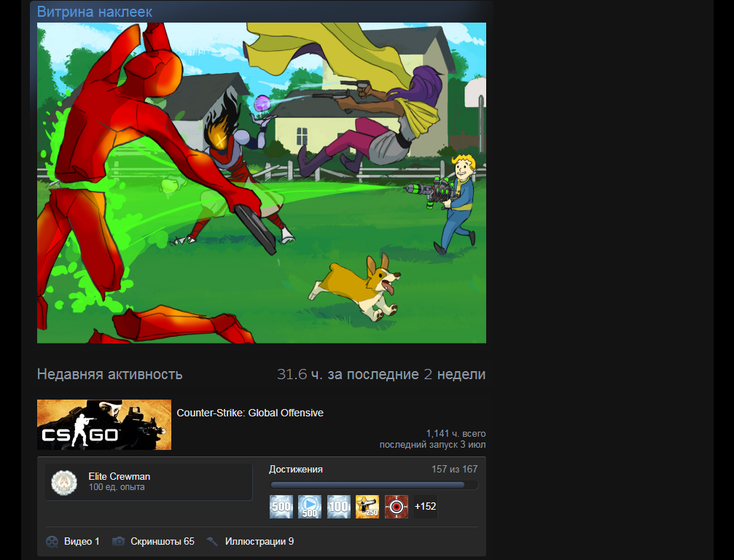Screen dimensions: 734x560
Task: View the play-arrow 500 achievement icon
Action: (x=310, y=507)
